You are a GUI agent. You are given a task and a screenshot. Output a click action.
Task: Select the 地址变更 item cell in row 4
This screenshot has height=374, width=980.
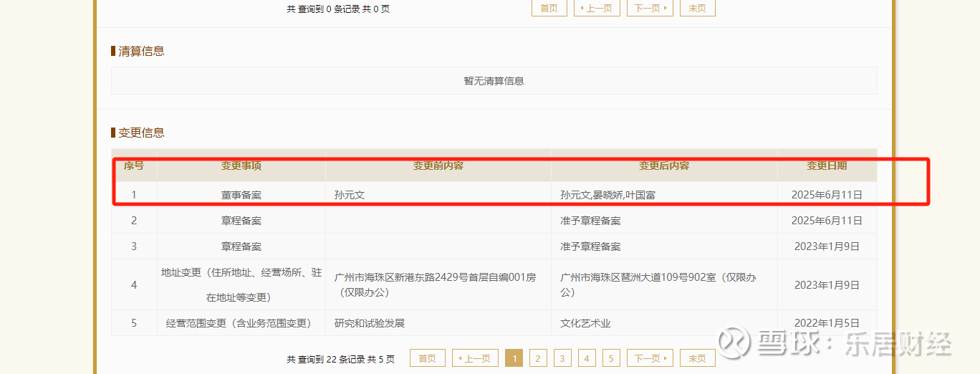[241, 284]
